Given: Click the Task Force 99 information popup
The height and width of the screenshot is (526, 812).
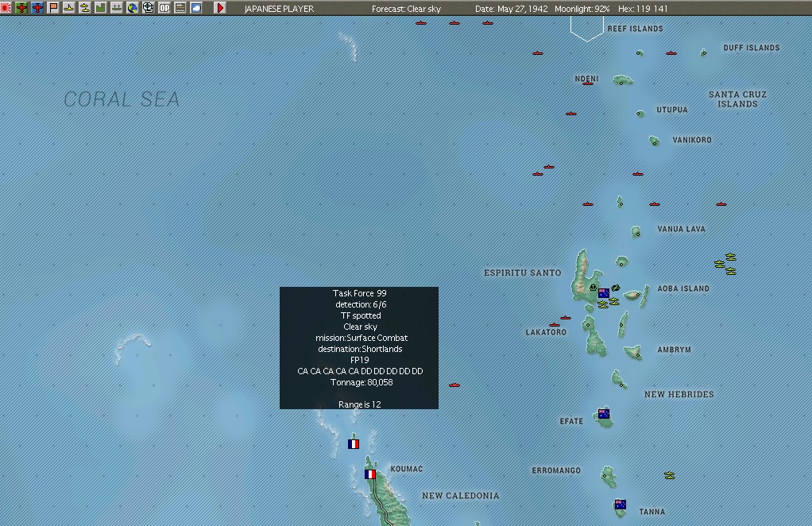Looking at the screenshot, I should click(359, 347).
